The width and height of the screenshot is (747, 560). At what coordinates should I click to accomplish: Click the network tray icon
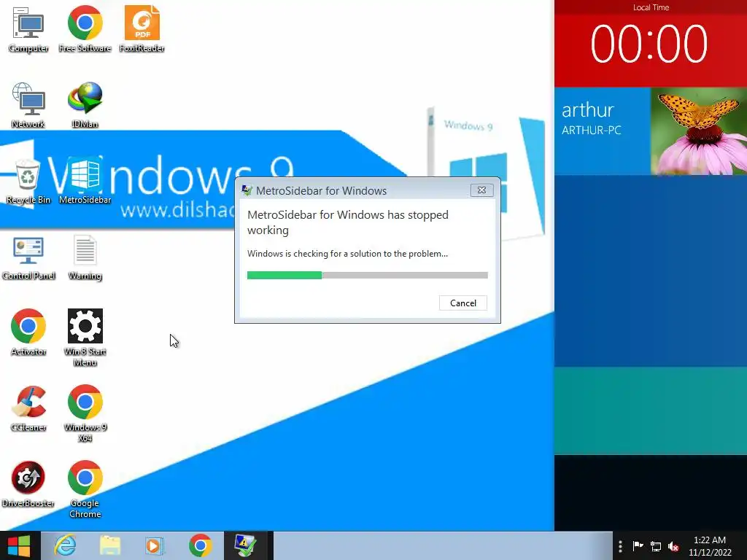coord(656,546)
